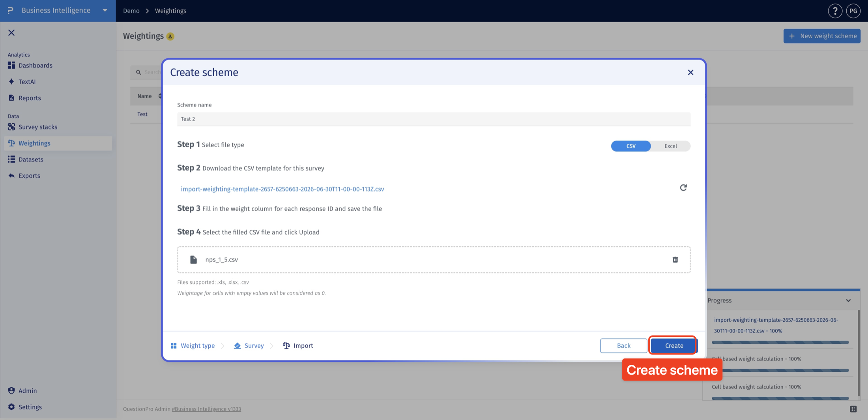Image resolution: width=868 pixels, height=420 pixels.
Task: Click the Survey step pencil icon
Action: tap(237, 345)
